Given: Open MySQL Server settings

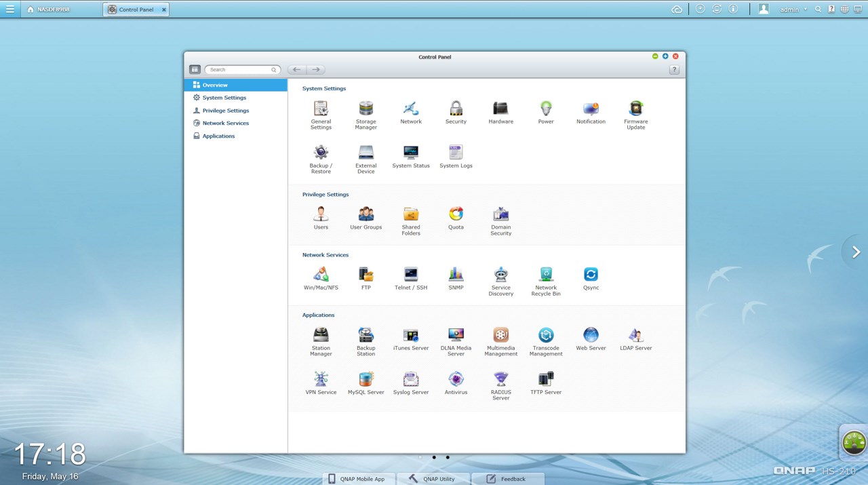Looking at the screenshot, I should [366, 383].
